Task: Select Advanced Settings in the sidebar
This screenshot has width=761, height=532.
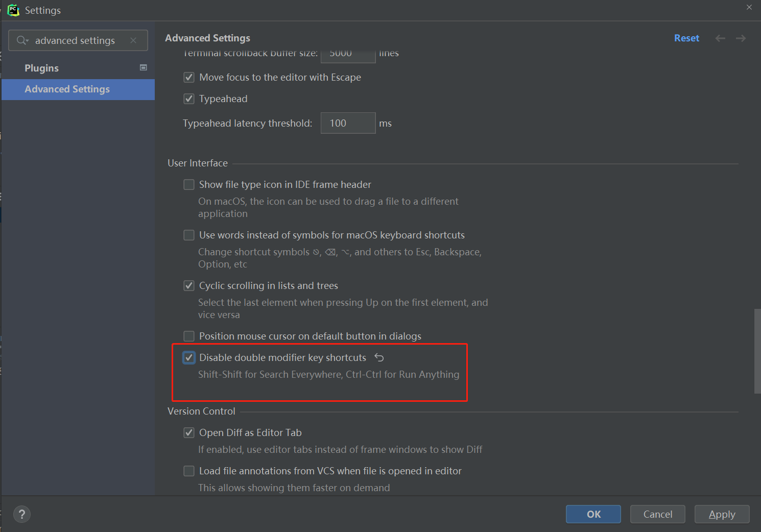Action: click(x=78, y=89)
